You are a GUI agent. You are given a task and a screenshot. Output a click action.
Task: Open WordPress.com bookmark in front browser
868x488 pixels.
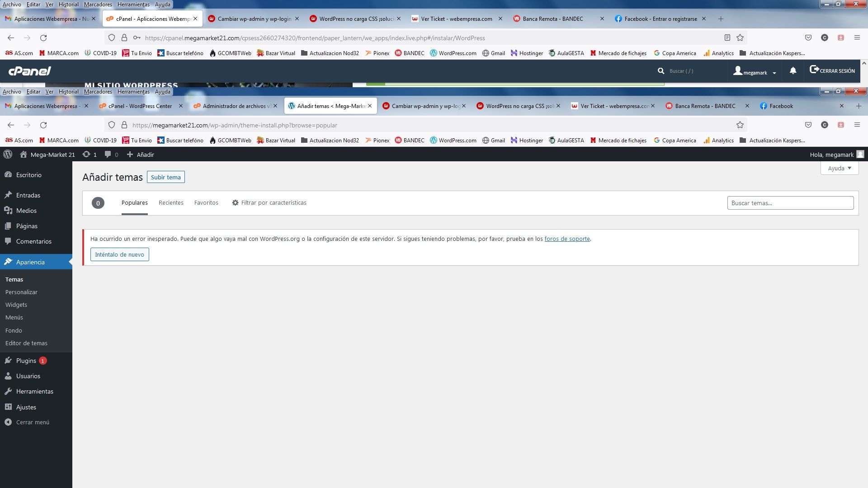[453, 141]
